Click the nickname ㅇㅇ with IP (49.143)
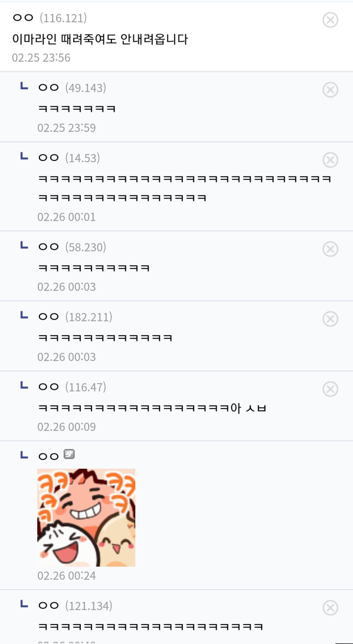Viewport: 353px width, 644px height. coord(48,88)
